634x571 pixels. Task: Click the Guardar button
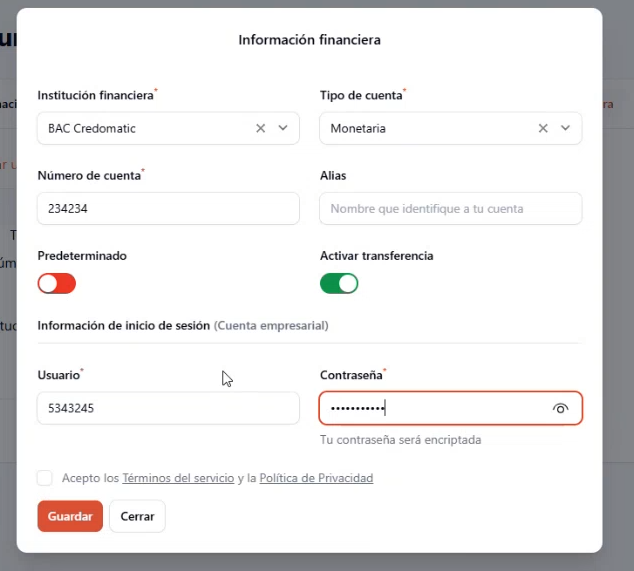pos(70,516)
